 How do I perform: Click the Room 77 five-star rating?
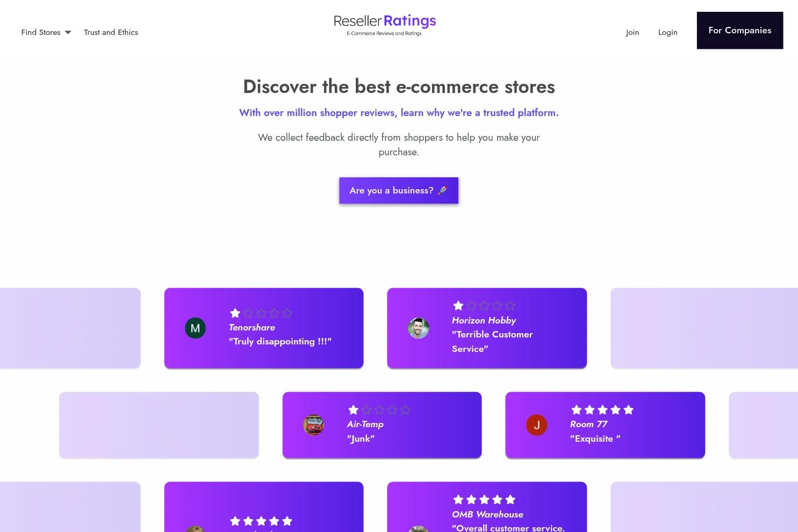pos(602,410)
